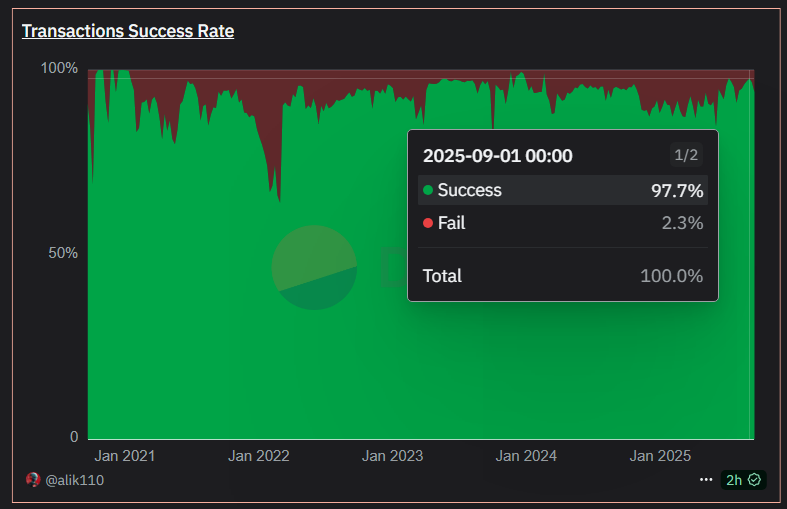Click the Jan 2021 x-axis label
Screen dimensions: 787x509
tap(124, 456)
